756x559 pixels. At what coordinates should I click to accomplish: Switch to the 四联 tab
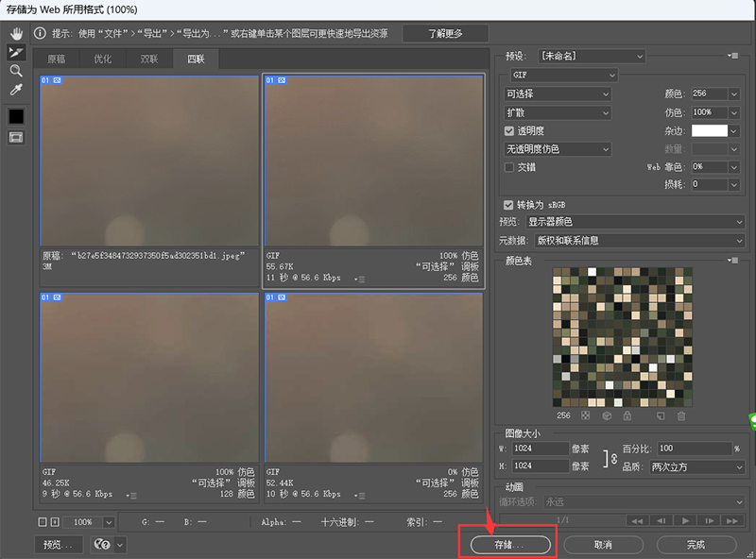click(x=197, y=59)
